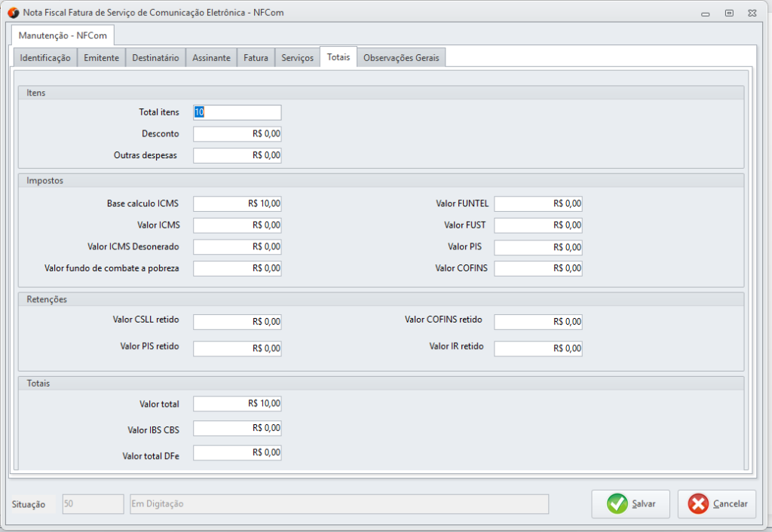Focus the Valor total field

[x=237, y=404]
